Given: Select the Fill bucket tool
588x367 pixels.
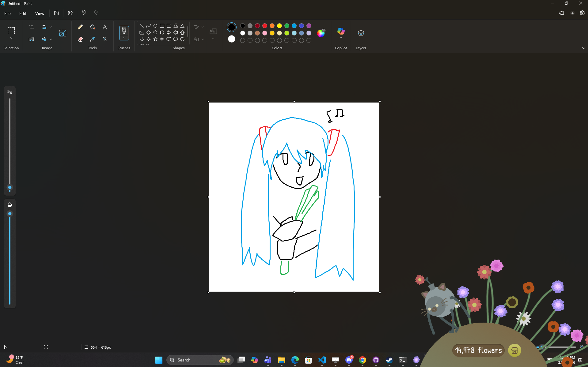Looking at the screenshot, I should (93, 27).
